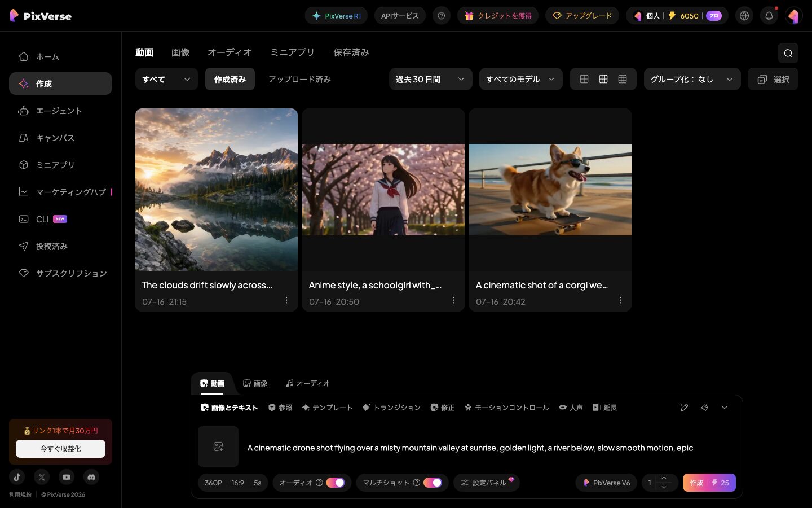
Task: Click アップグレード button
Action: [582, 16]
